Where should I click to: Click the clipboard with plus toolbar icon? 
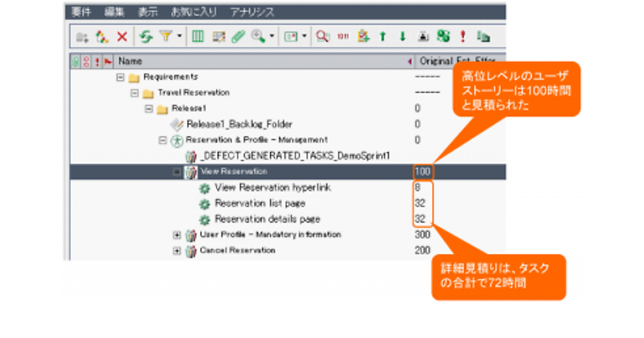click(364, 36)
